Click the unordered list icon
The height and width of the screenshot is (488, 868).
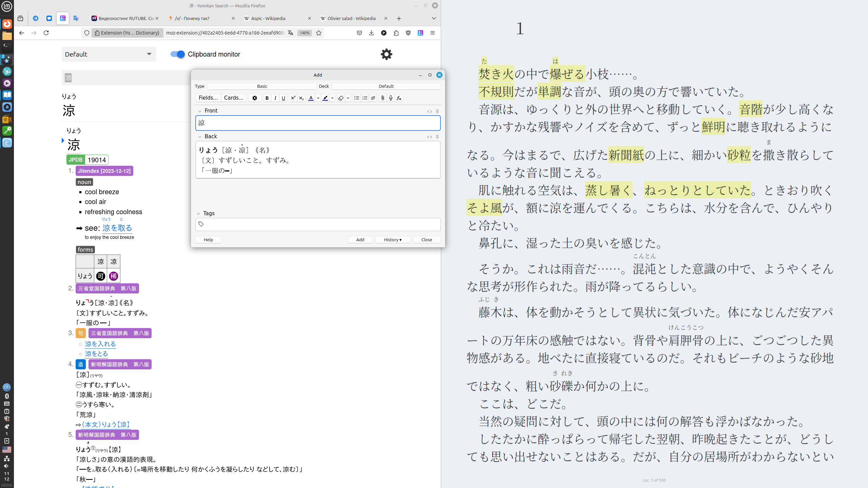pyautogui.click(x=356, y=98)
